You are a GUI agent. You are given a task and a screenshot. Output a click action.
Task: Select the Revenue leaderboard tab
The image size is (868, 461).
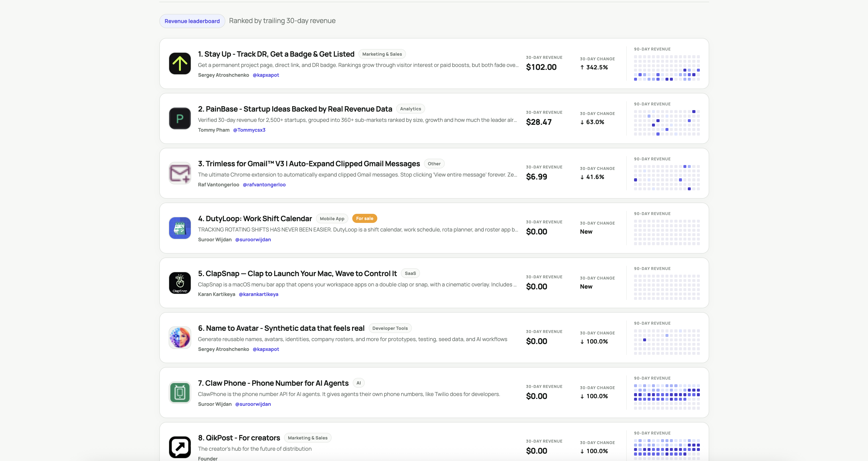click(192, 21)
